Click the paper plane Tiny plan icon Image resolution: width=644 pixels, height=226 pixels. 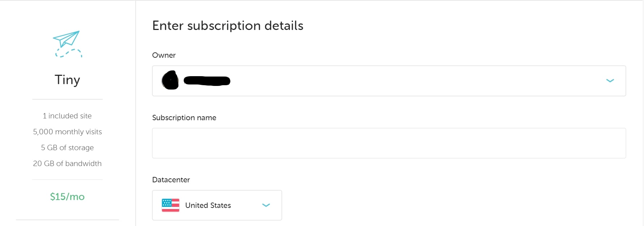68,44
